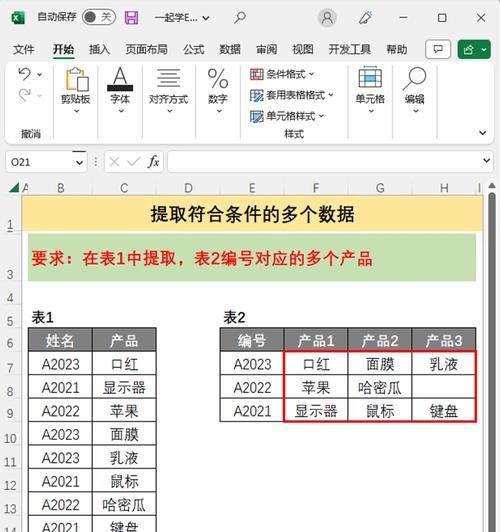Expand the formula bar with chevron
Image resolution: width=500 pixels, height=532 pixels.
(x=487, y=160)
